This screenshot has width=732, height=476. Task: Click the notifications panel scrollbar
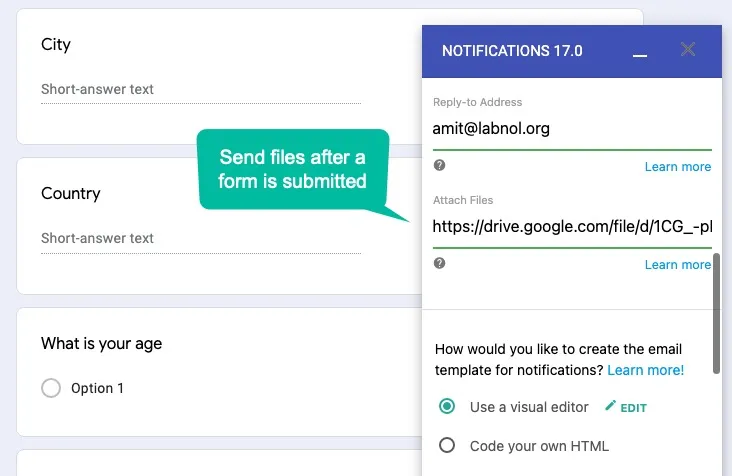(x=717, y=314)
